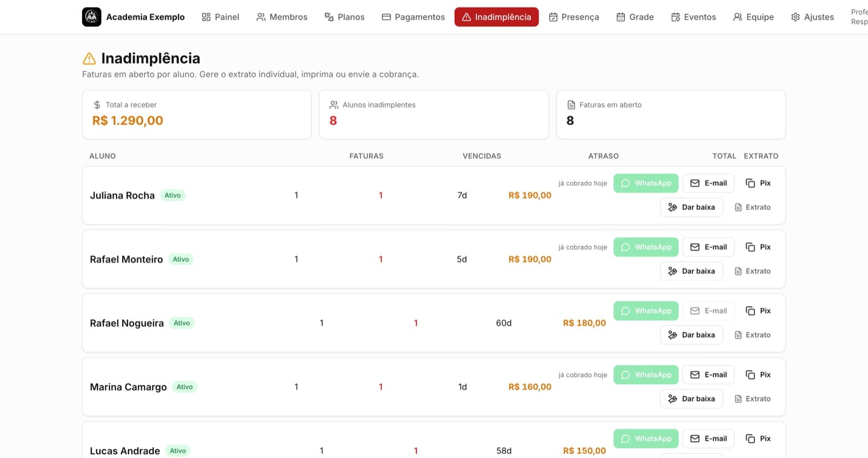This screenshot has height=458, width=868.
Task: Open Extrato for Rafael Nogueira
Action: coord(752,335)
